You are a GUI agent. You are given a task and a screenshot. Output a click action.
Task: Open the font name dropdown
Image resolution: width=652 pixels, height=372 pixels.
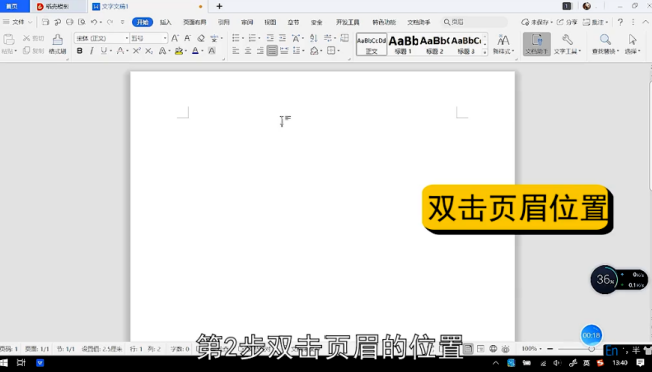tap(127, 38)
